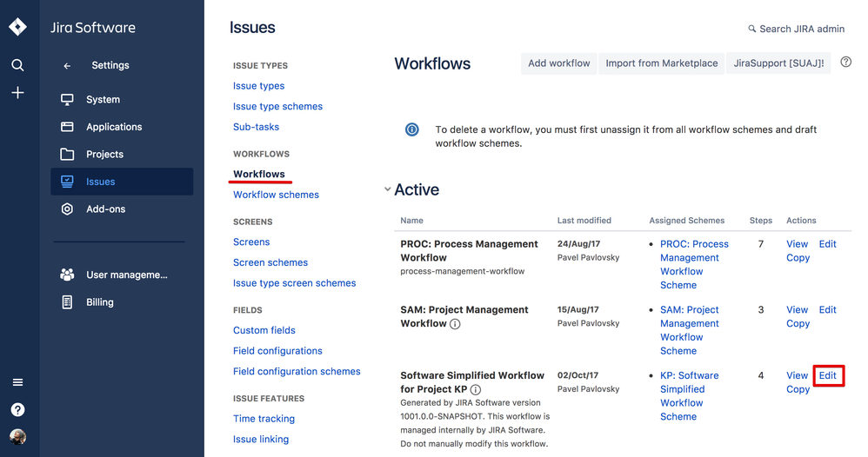The height and width of the screenshot is (457, 868).
Task: Open Issue linking link
Action: (x=261, y=440)
